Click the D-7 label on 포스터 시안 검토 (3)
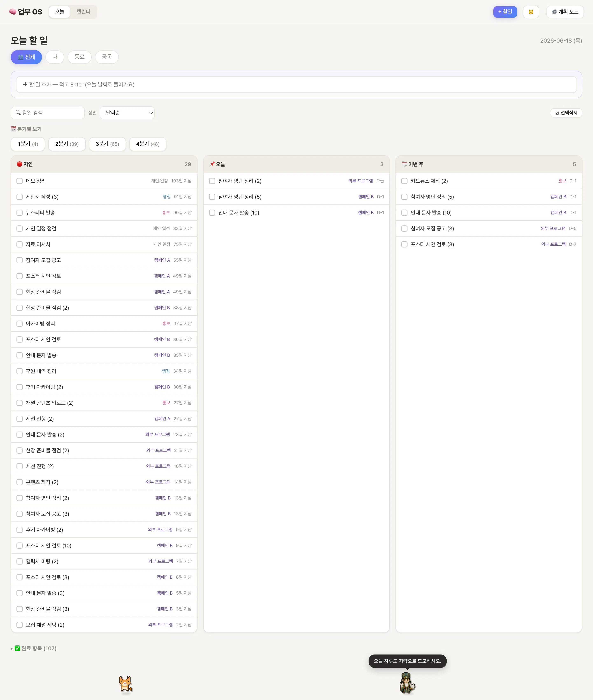The image size is (593, 700). click(572, 244)
